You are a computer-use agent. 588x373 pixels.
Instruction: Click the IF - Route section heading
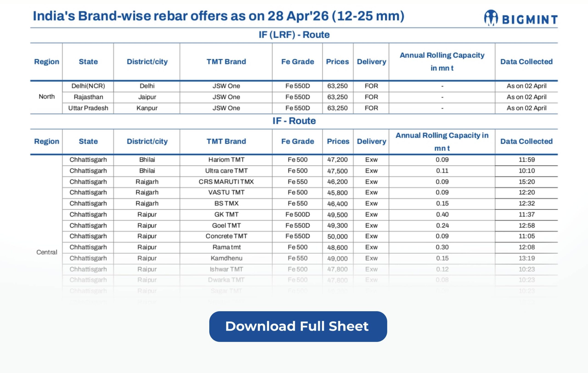(294, 121)
